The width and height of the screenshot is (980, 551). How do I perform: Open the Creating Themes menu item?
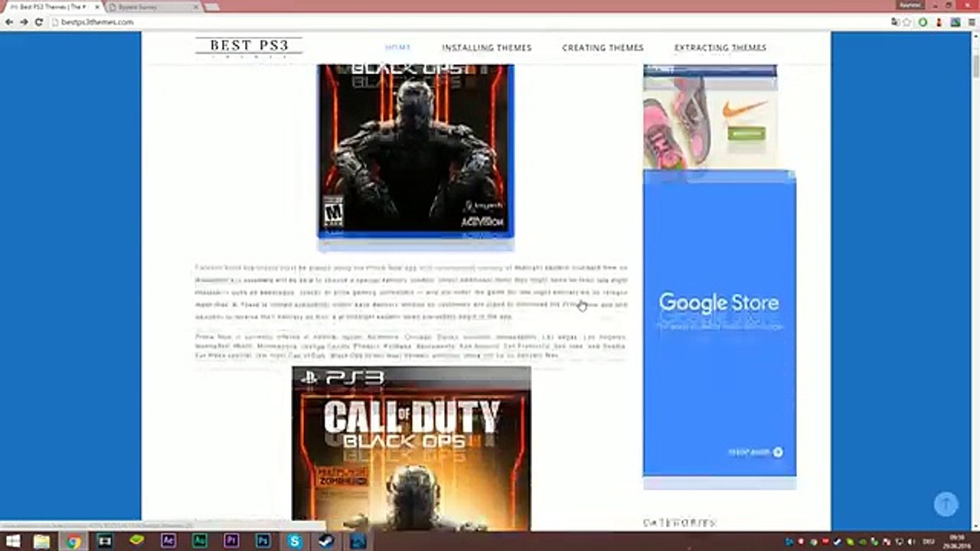point(603,47)
